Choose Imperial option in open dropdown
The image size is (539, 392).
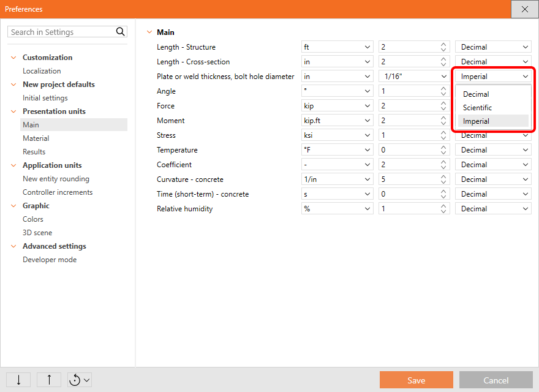[x=476, y=121]
